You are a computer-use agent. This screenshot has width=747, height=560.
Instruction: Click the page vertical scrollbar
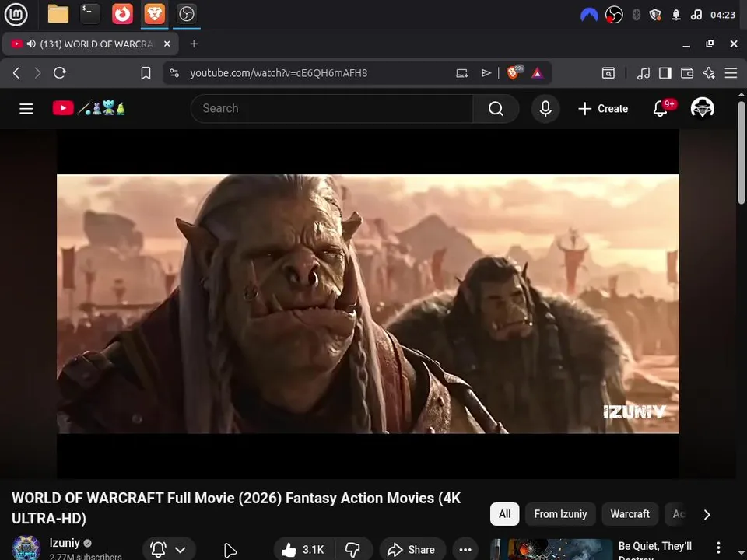click(741, 152)
